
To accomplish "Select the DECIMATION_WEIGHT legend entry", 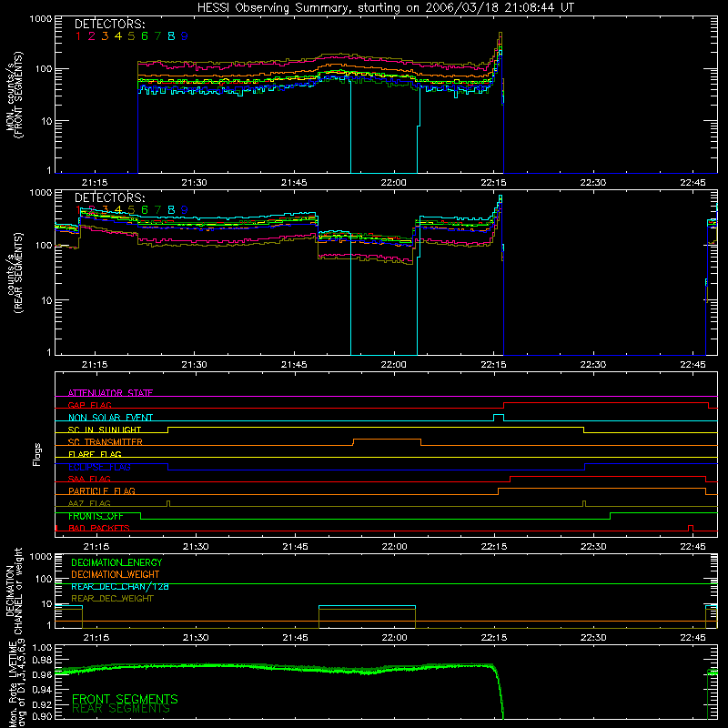I will pos(116,574).
